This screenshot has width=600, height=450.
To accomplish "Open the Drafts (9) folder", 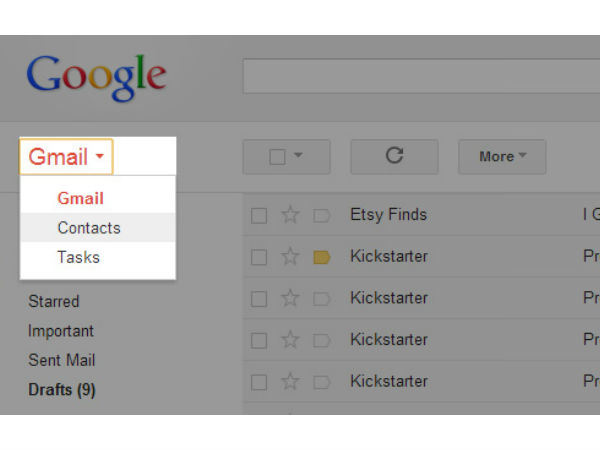I will coord(62,389).
